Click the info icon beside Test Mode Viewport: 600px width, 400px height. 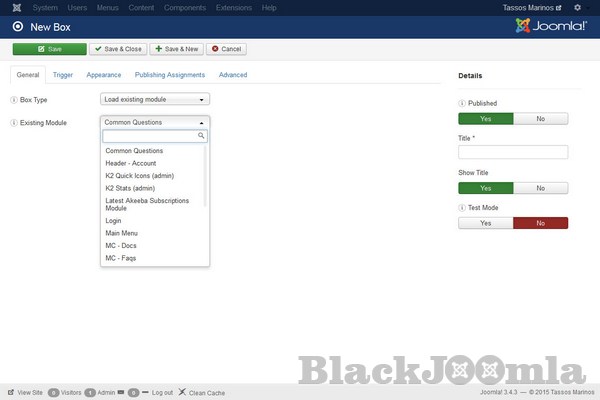click(x=462, y=207)
